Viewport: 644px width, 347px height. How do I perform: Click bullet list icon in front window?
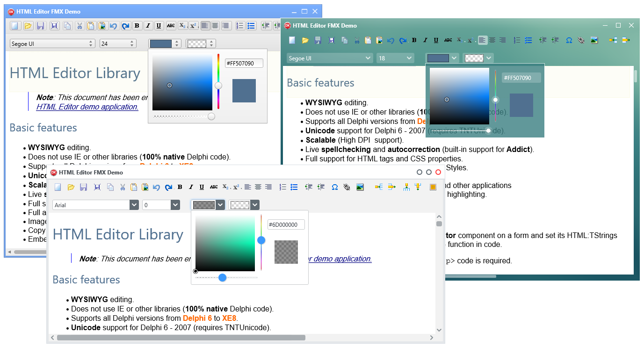point(294,187)
